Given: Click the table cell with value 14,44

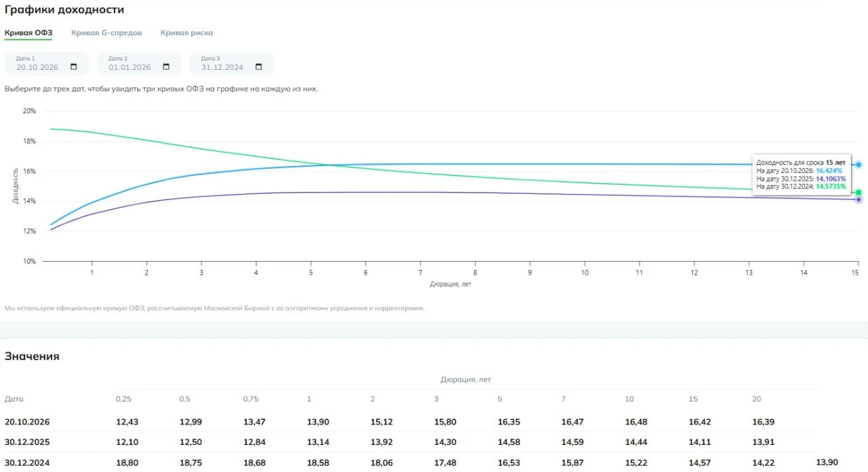Looking at the screenshot, I should (x=636, y=442).
